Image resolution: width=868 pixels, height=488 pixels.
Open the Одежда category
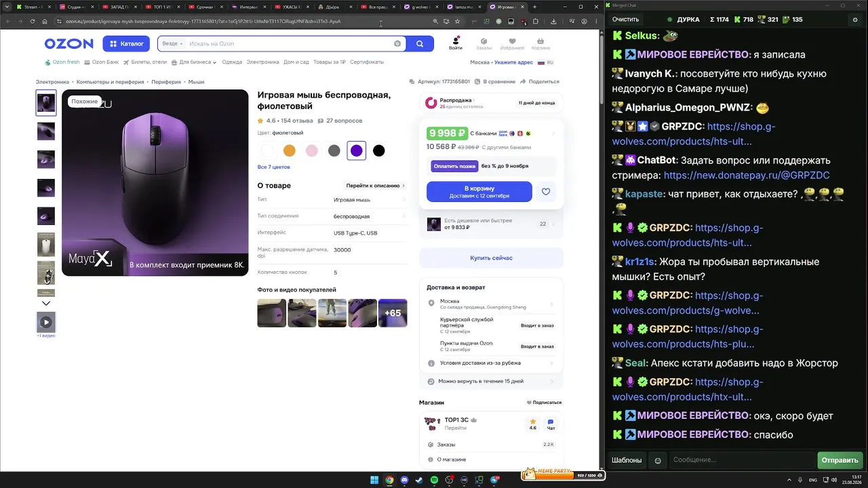(232, 62)
